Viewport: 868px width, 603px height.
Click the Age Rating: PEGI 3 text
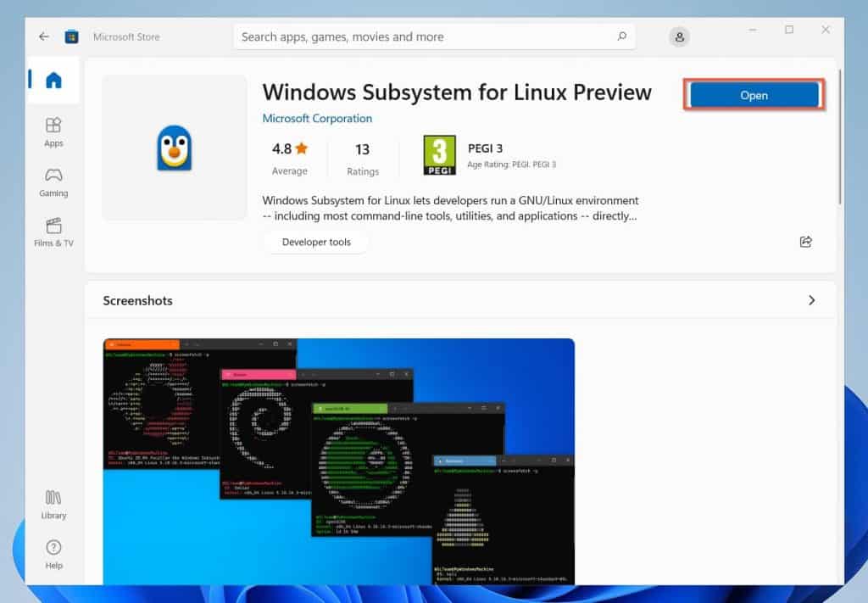tap(511, 165)
